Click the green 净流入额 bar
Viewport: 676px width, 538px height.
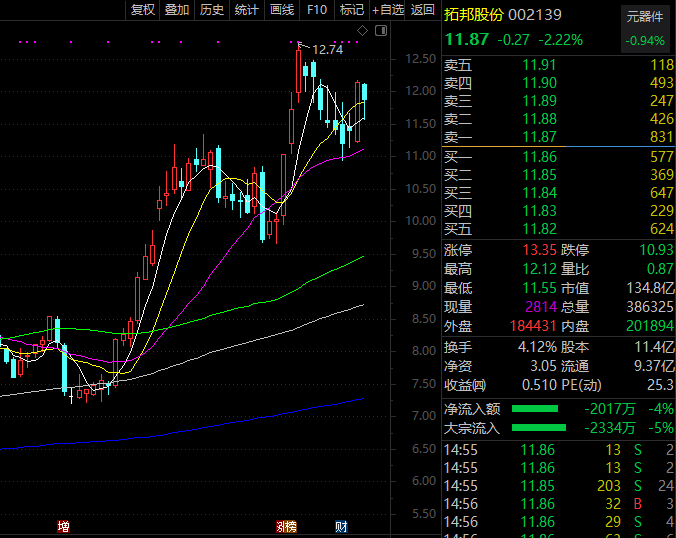535,409
